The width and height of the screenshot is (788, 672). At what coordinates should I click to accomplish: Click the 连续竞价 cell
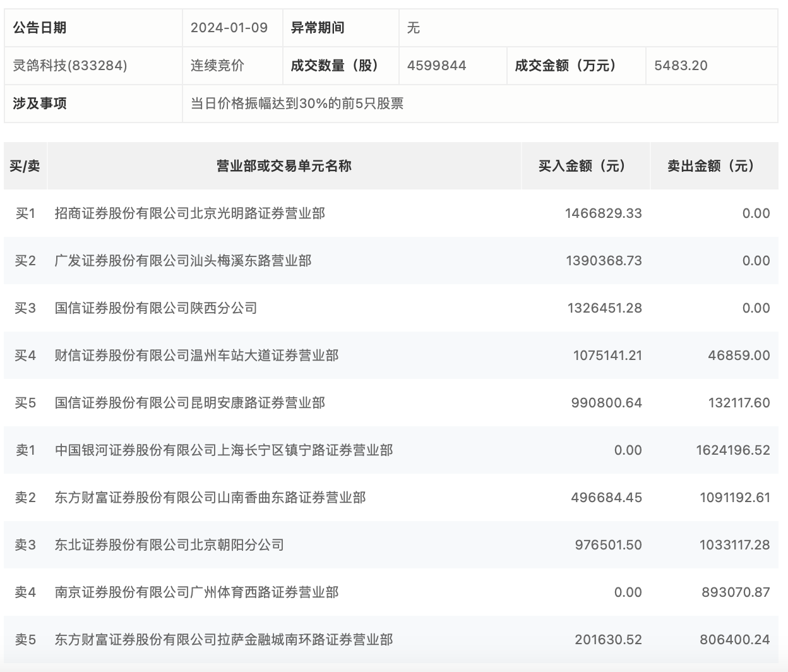[217, 66]
